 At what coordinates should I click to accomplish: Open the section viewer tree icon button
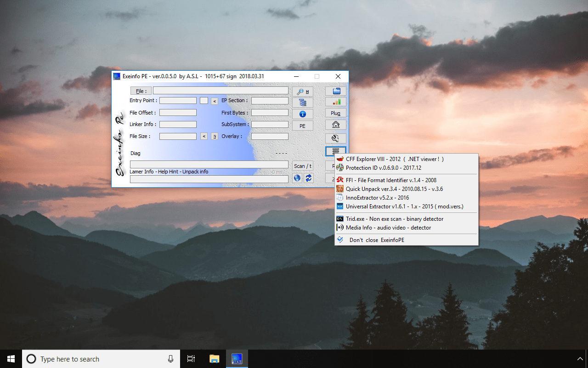tap(302, 103)
